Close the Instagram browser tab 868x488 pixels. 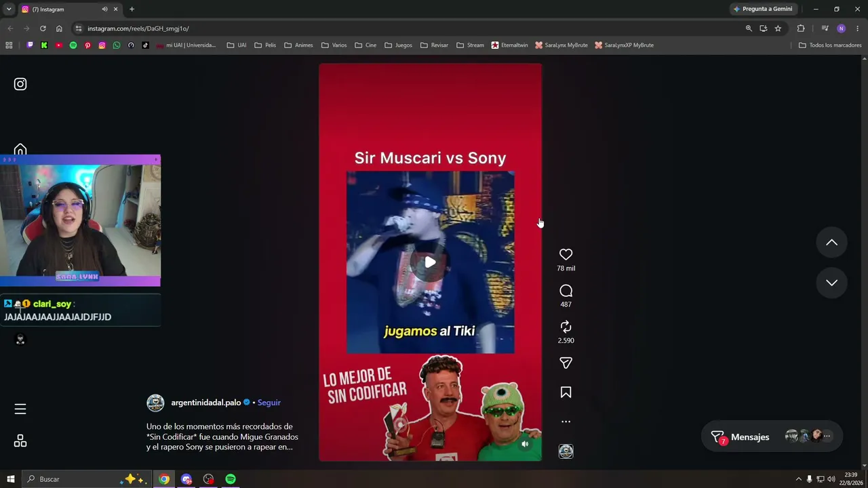coord(115,9)
